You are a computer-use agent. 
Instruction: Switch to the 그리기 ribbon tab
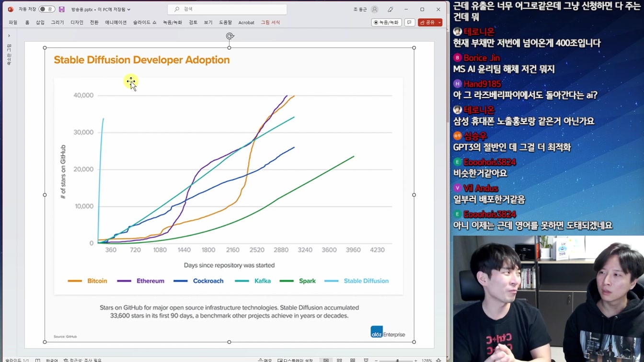pos(57,23)
